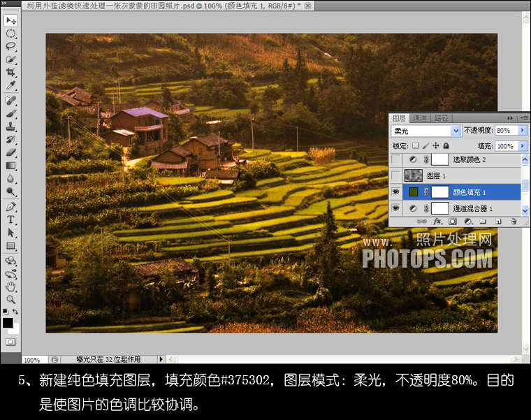The height and width of the screenshot is (420, 531).
Task: Hide the 通道混合器 1 layer
Action: click(x=395, y=208)
